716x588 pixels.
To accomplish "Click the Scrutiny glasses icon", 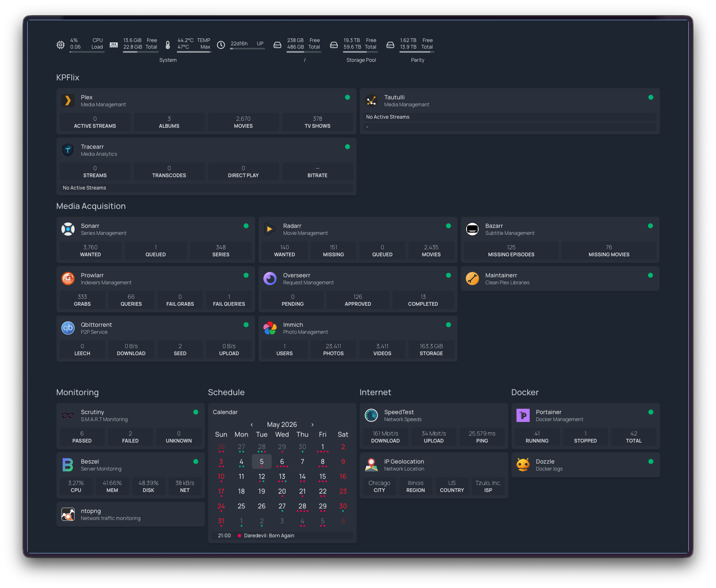I will click(68, 415).
